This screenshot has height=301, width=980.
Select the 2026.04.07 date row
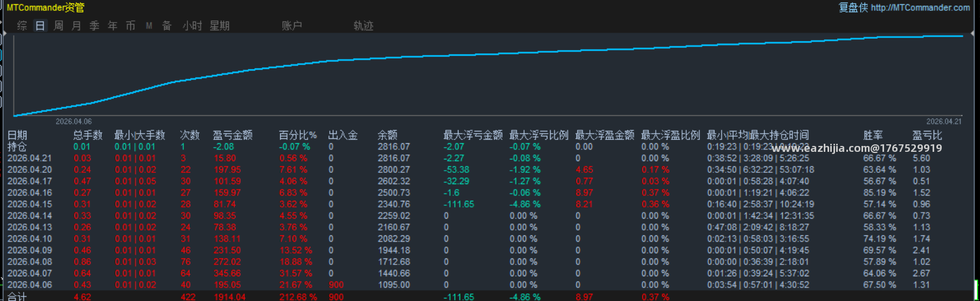[x=30, y=274]
